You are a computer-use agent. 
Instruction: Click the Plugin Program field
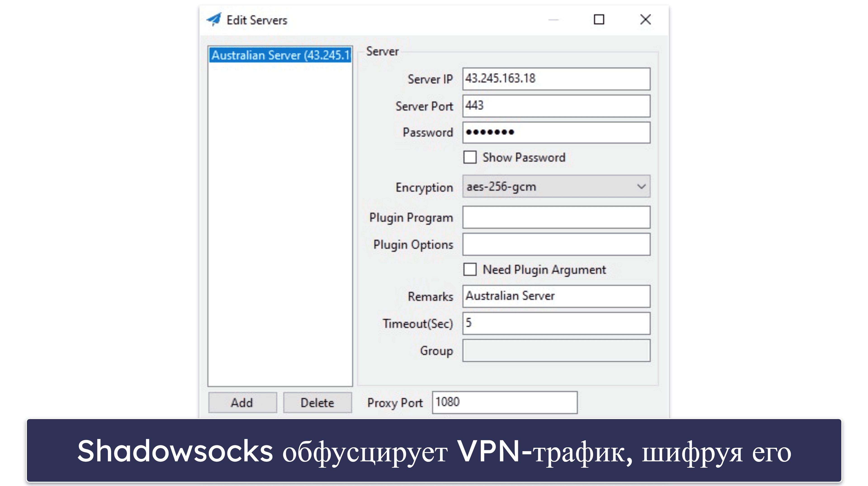pyautogui.click(x=556, y=217)
